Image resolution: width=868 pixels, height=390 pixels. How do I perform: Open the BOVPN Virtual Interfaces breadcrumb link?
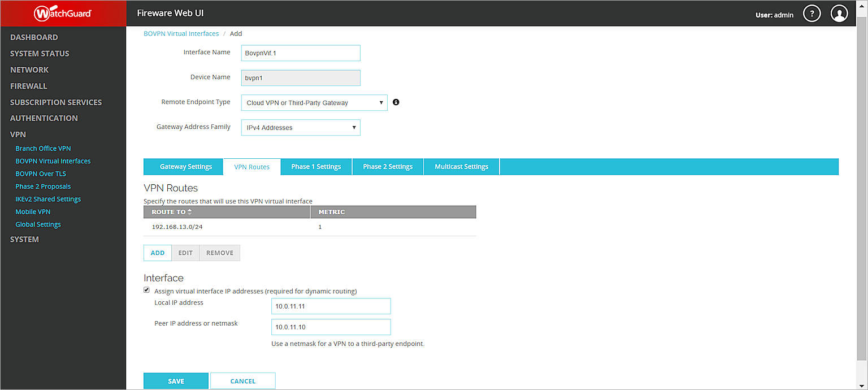(181, 33)
